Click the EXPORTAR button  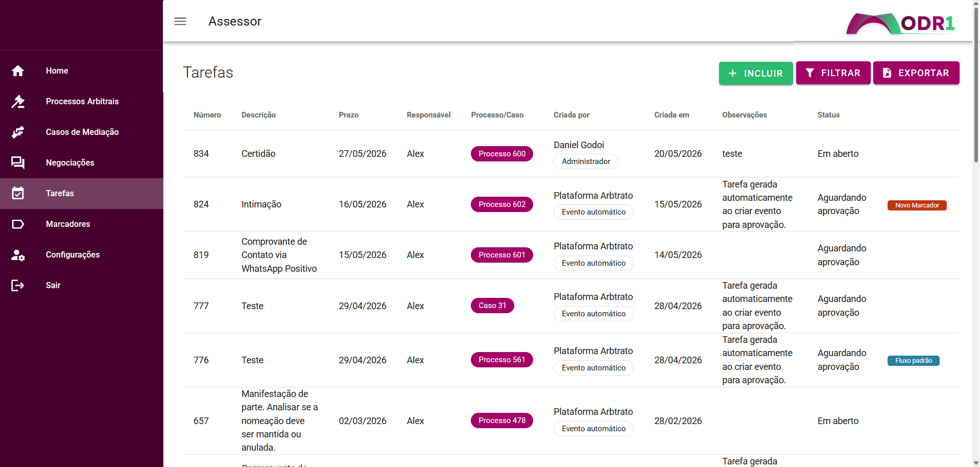[x=916, y=73]
